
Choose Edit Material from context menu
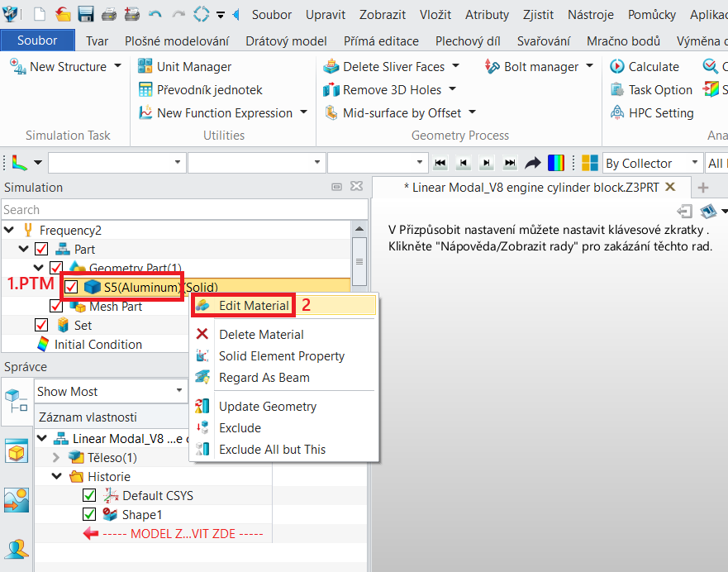pyautogui.click(x=283, y=306)
